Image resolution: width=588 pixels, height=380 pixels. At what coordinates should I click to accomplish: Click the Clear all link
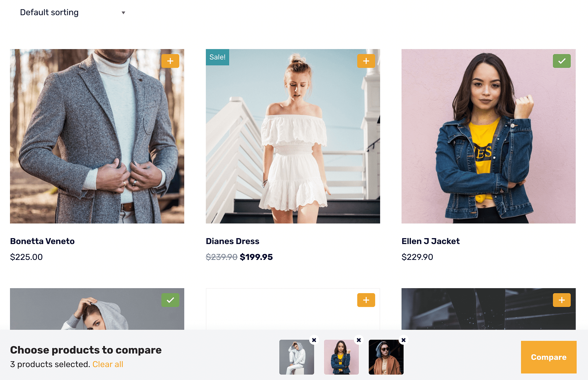click(x=108, y=364)
